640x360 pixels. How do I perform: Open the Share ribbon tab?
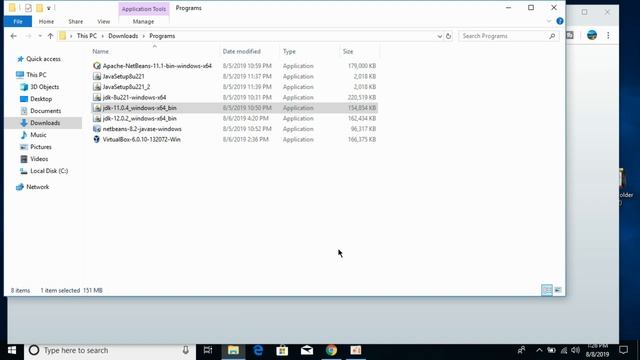pyautogui.click(x=76, y=21)
